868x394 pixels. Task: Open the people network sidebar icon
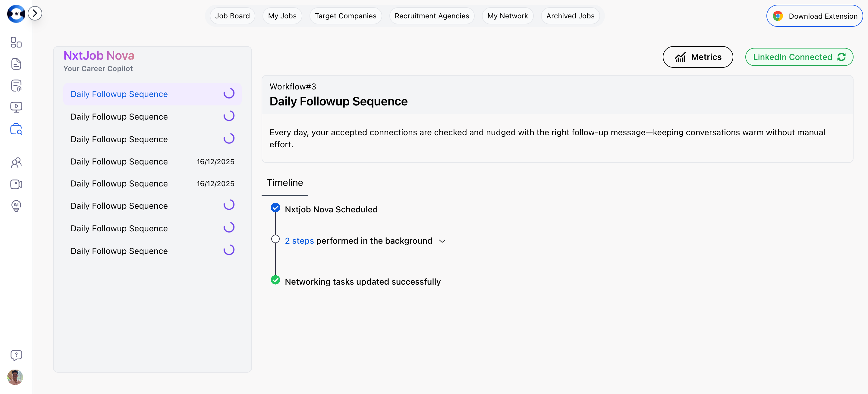[x=16, y=163]
